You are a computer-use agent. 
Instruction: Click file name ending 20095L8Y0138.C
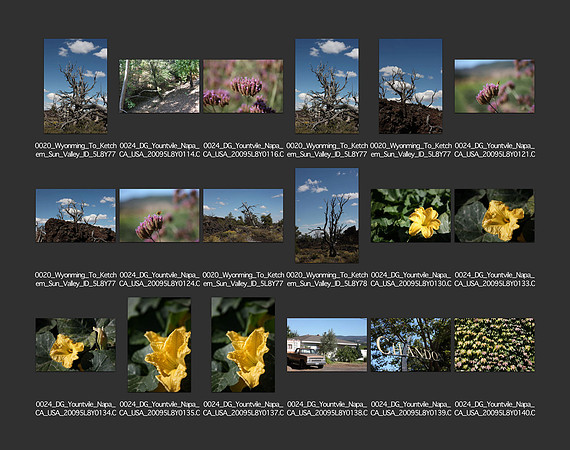pyautogui.click(x=327, y=408)
